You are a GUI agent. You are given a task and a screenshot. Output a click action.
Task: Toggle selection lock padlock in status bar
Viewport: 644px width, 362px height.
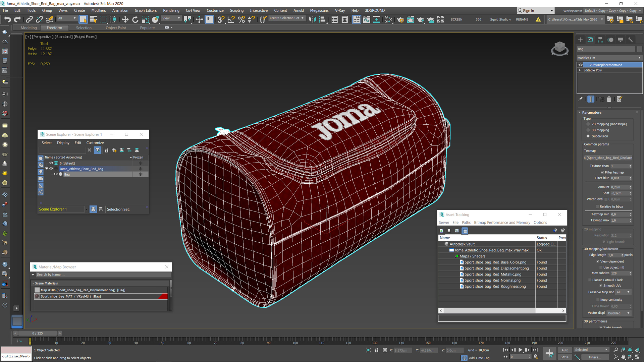377,350
